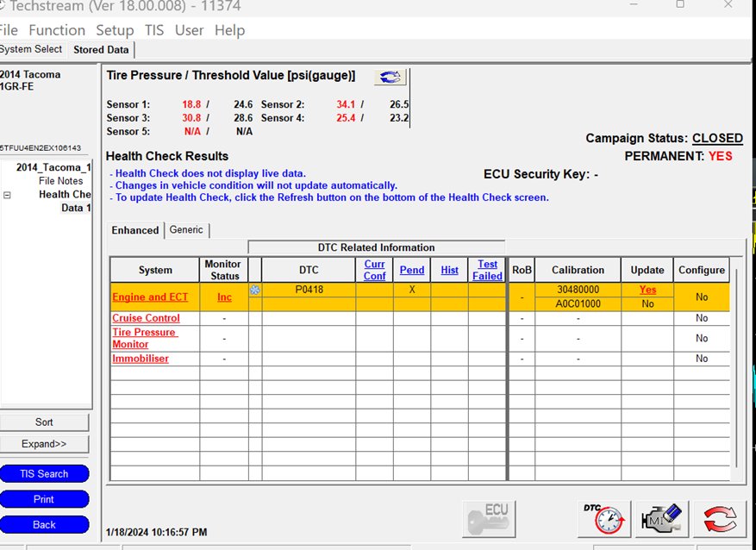
Task: Select the Stored Data tab
Action: (101, 50)
